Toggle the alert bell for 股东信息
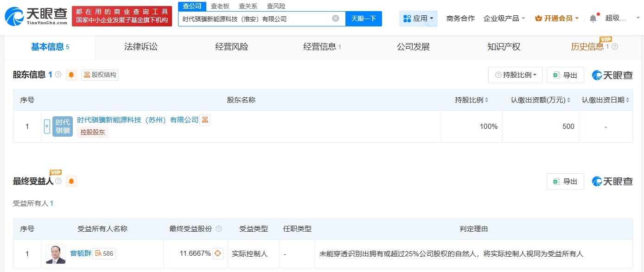Viewport: 644px width, 272px height. pyautogui.click(x=70, y=75)
